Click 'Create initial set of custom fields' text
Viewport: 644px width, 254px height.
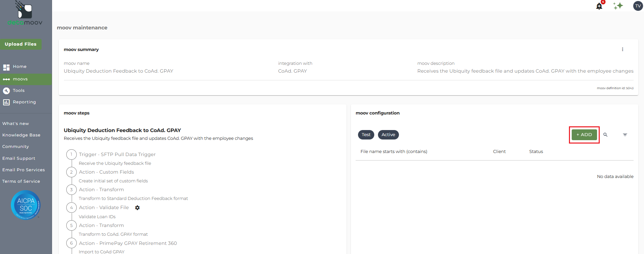[113, 181]
